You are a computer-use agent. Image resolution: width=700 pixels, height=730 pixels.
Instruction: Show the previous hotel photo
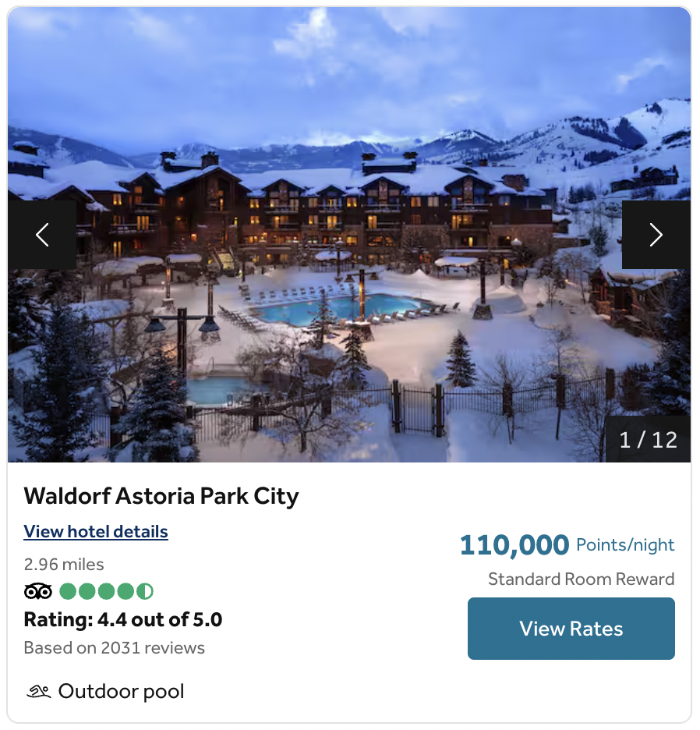[42, 235]
